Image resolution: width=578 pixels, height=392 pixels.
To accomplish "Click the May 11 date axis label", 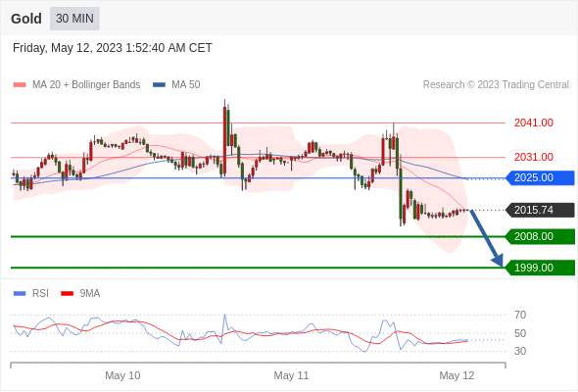I will pyautogui.click(x=291, y=375).
